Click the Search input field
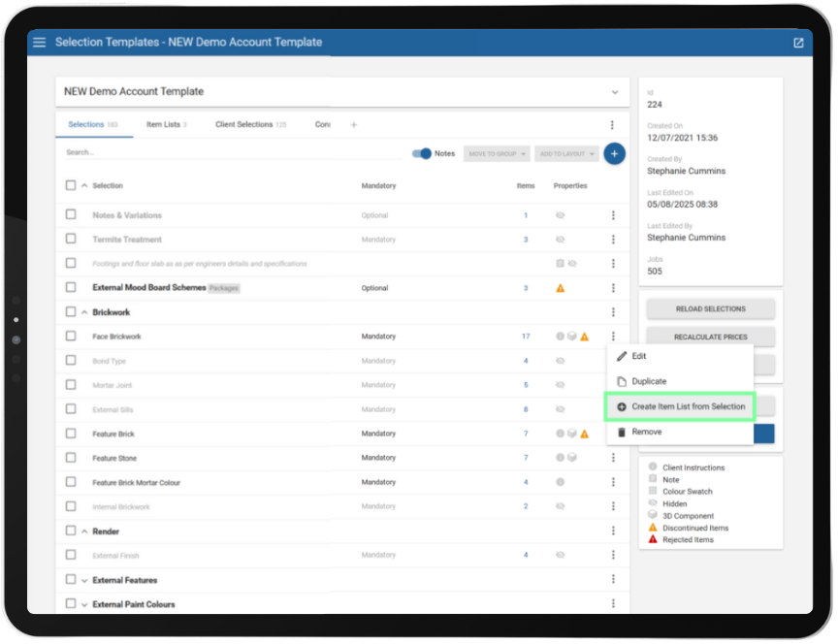Image resolution: width=838 pixels, height=644 pixels. point(233,152)
